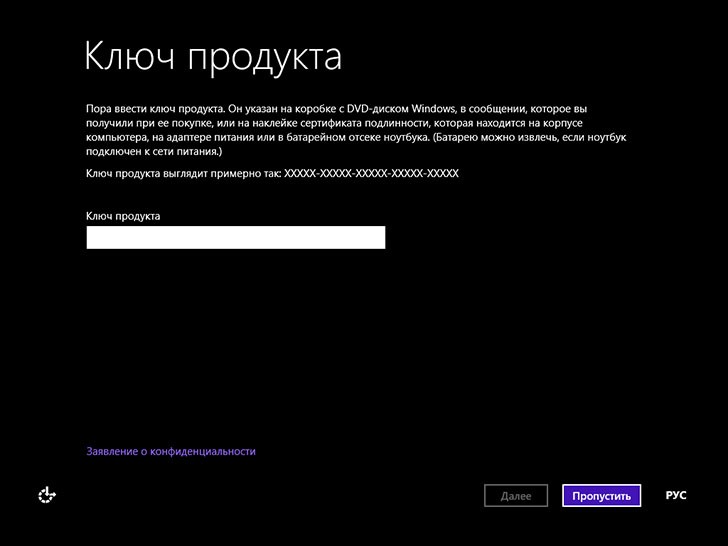Skip key entry with the purple button

(601, 495)
